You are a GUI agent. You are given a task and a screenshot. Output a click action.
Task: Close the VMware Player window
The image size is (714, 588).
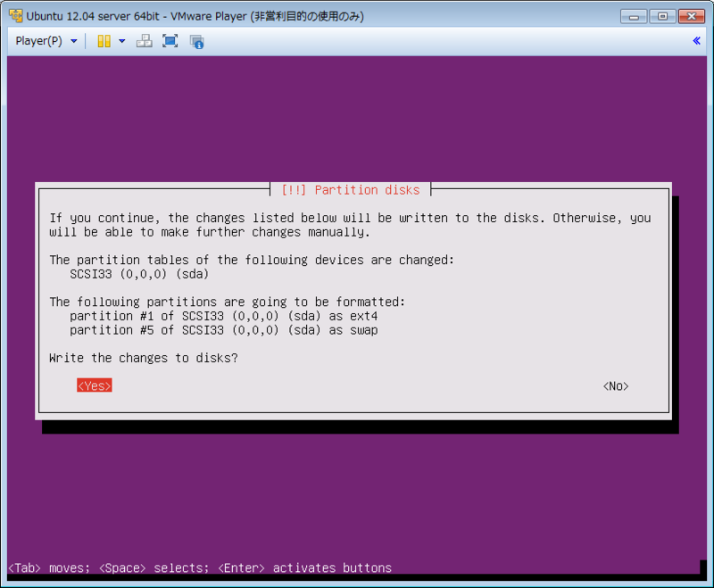[692, 16]
